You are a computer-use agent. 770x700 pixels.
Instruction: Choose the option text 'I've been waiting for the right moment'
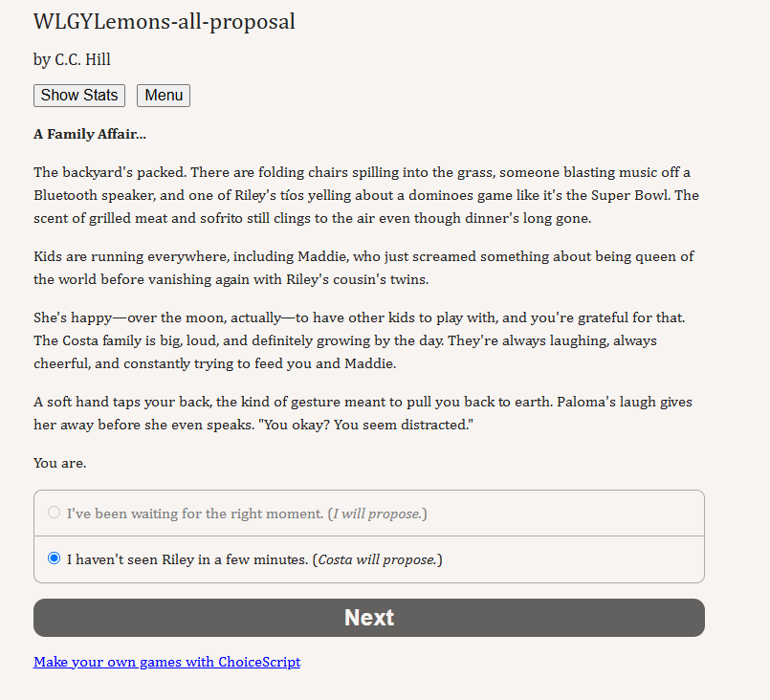(x=195, y=514)
